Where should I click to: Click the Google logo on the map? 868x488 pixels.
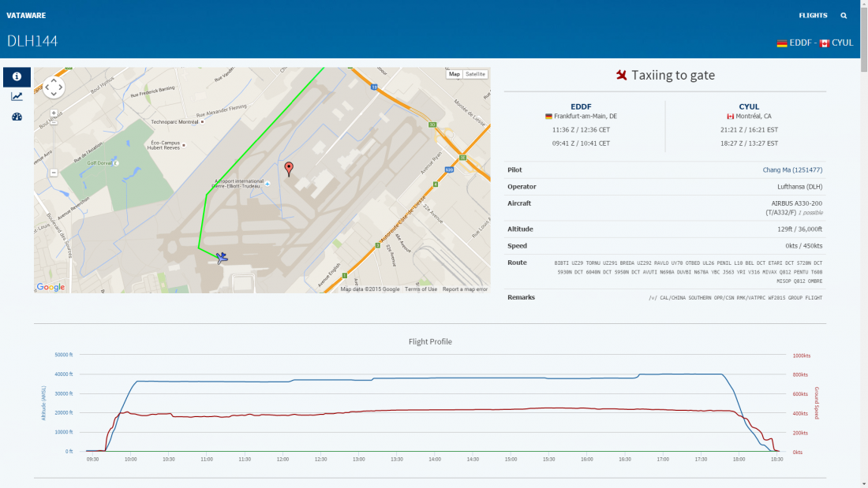(x=51, y=287)
